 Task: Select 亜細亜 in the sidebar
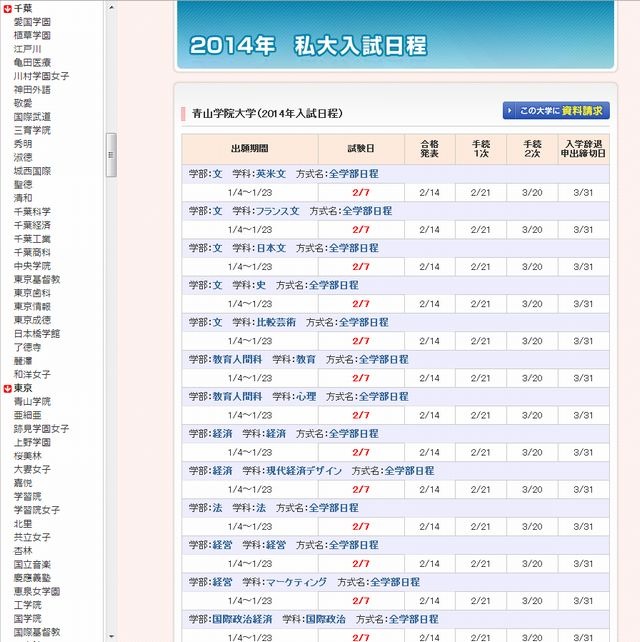pos(27,415)
